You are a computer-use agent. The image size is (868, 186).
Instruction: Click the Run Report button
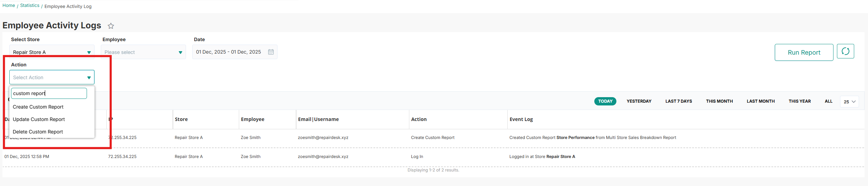coord(803,53)
